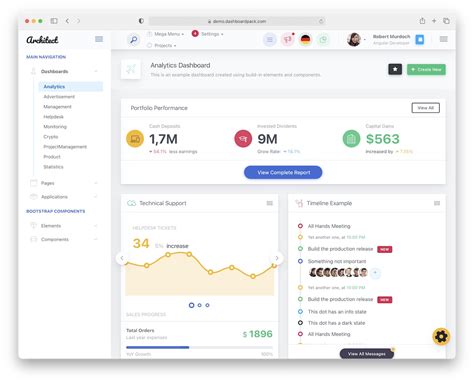Select Monitoring in the sidebar
This screenshot has width=474, height=383.
pos(55,127)
